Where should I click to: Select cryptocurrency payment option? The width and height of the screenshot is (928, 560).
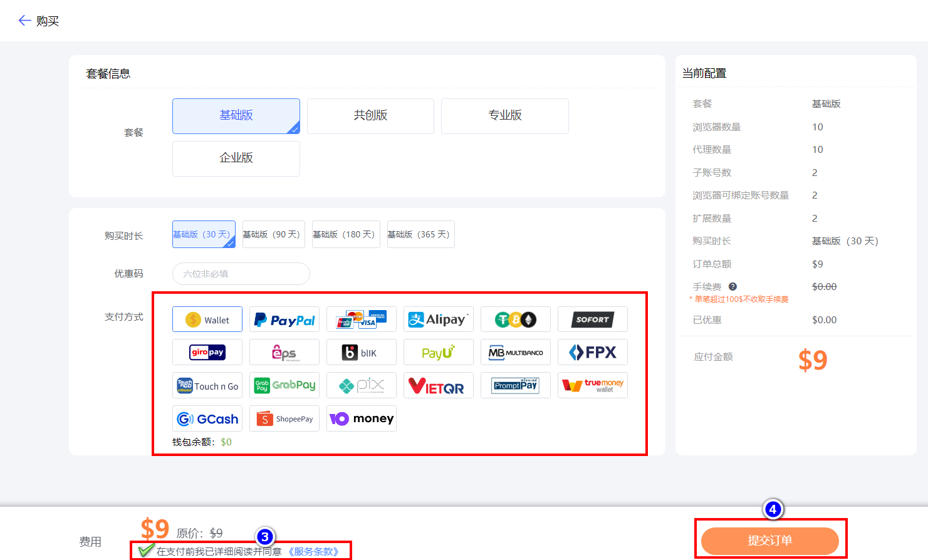[516, 319]
